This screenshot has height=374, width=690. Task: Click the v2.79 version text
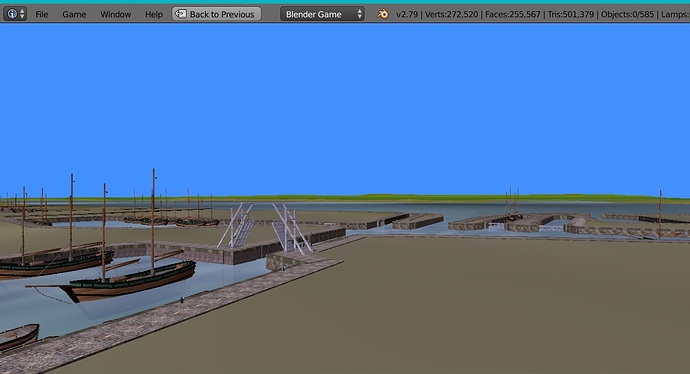407,14
